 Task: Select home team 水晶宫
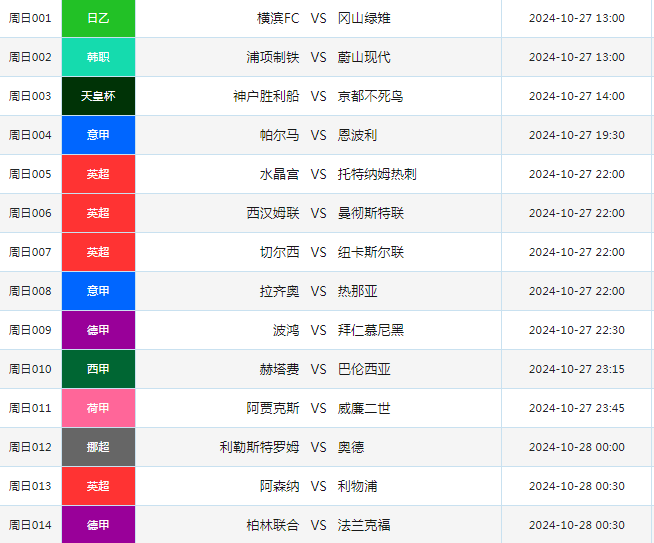click(x=279, y=174)
